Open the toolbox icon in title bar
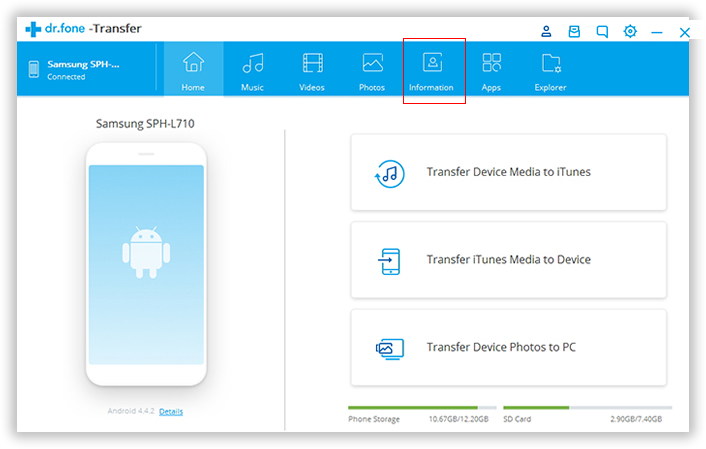Screen dimensions: 706x449 (574, 31)
